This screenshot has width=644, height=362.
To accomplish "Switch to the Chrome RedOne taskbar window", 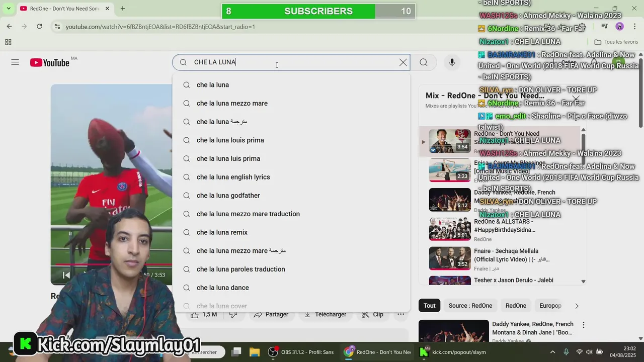I will tap(377, 352).
